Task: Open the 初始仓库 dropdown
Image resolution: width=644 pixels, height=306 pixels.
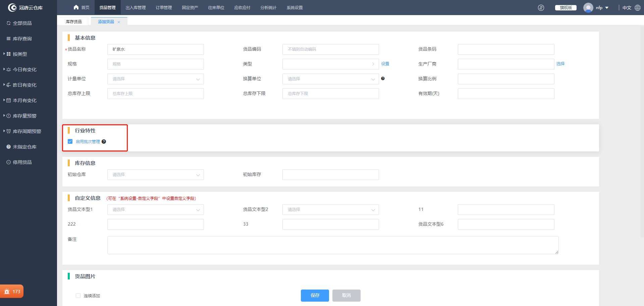Action: [x=156, y=175]
